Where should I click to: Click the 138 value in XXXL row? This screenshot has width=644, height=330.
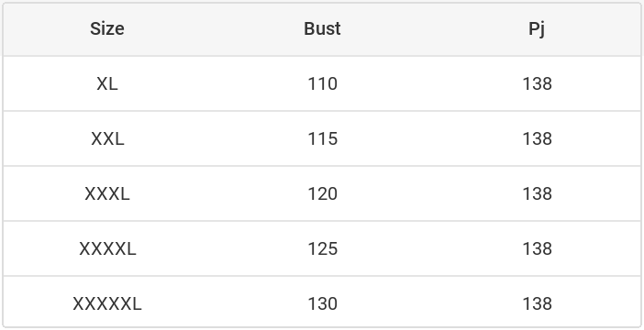click(x=537, y=193)
